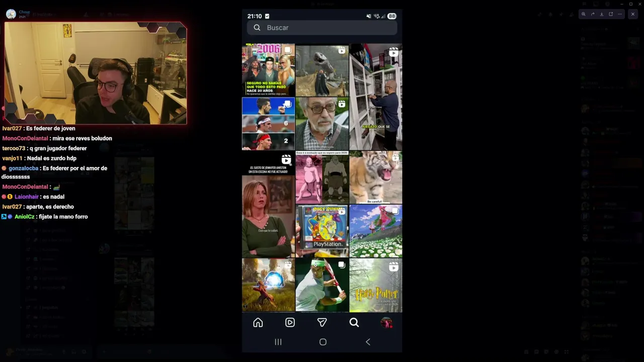Open the blue energy ball game reel
This screenshot has width=644, height=362.
(x=268, y=285)
